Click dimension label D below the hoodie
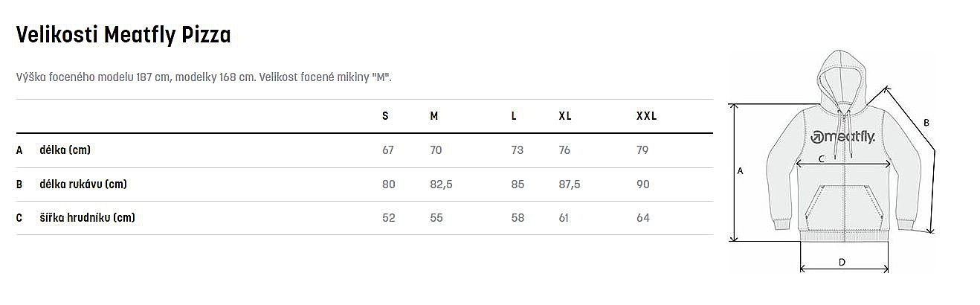 pyautogui.click(x=842, y=261)
